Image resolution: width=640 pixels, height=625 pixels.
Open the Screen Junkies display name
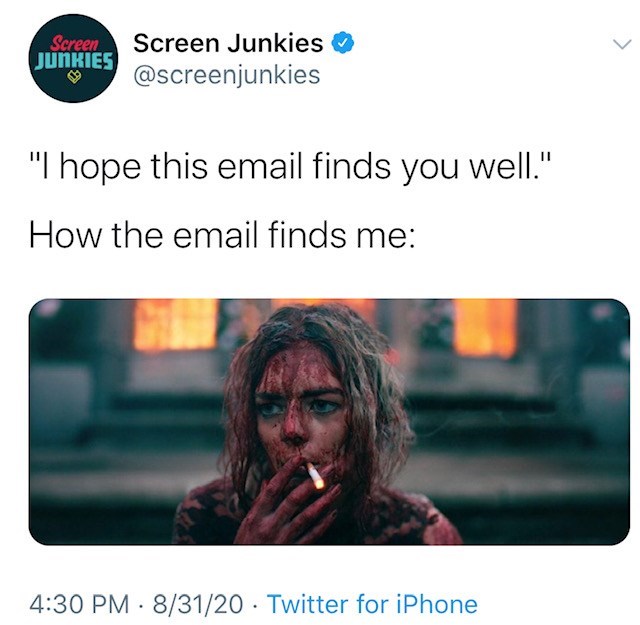228,42
